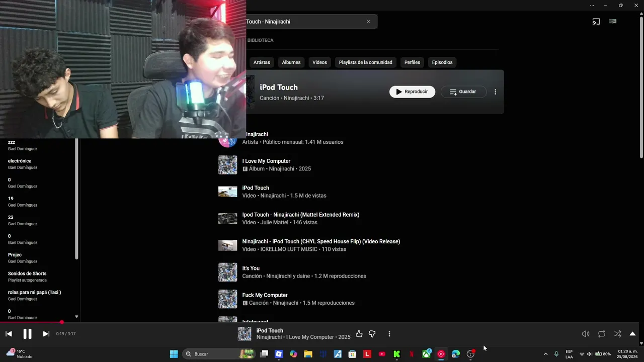Filter results by Álbumes

click(x=291, y=62)
